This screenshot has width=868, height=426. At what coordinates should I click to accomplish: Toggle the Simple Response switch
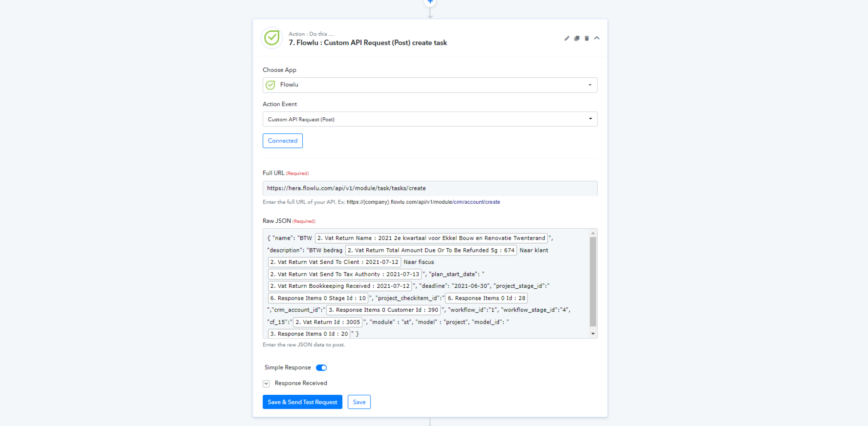tap(321, 368)
